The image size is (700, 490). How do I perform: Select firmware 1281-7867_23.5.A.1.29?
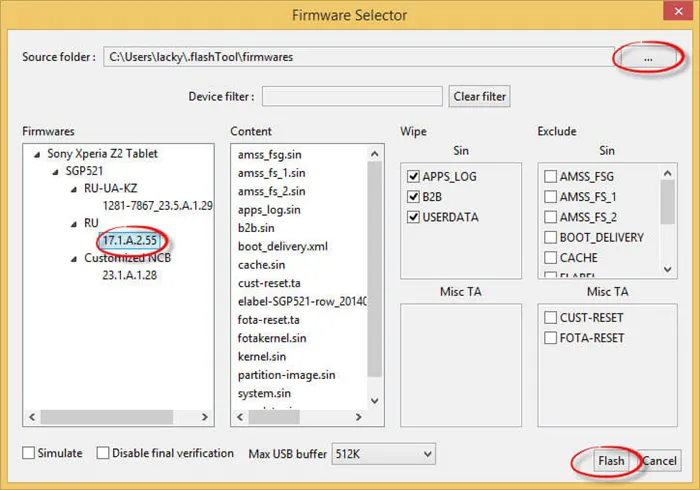(158, 206)
